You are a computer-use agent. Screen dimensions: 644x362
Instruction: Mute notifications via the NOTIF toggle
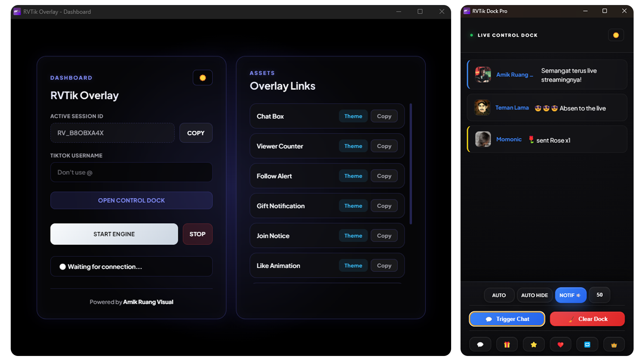click(x=571, y=295)
